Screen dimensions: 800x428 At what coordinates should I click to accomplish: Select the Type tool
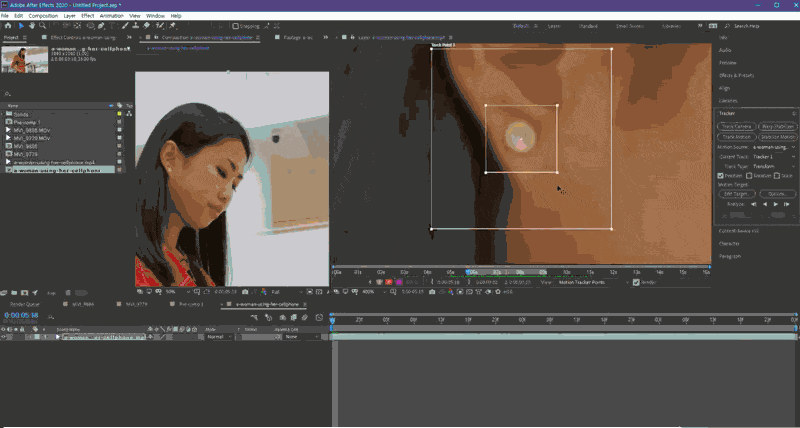point(112,26)
